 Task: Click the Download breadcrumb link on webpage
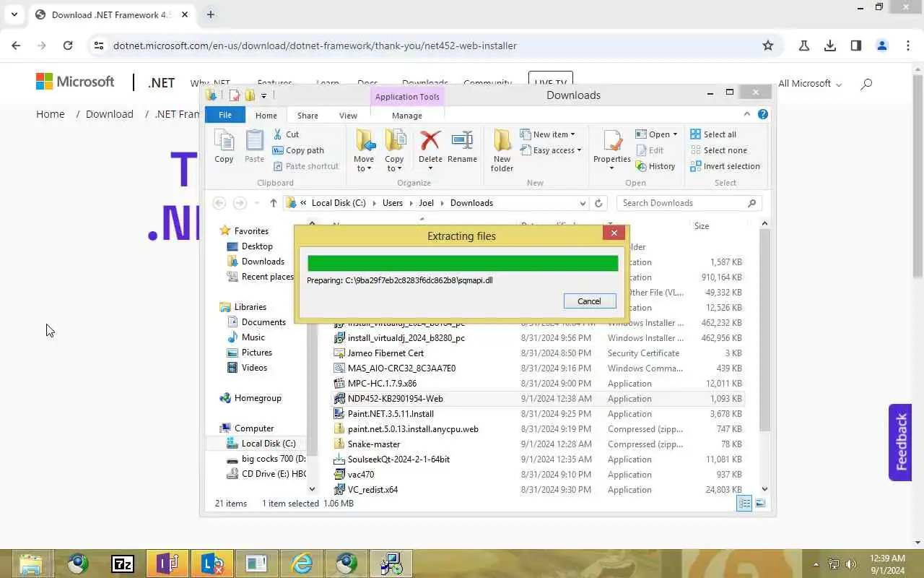110,114
